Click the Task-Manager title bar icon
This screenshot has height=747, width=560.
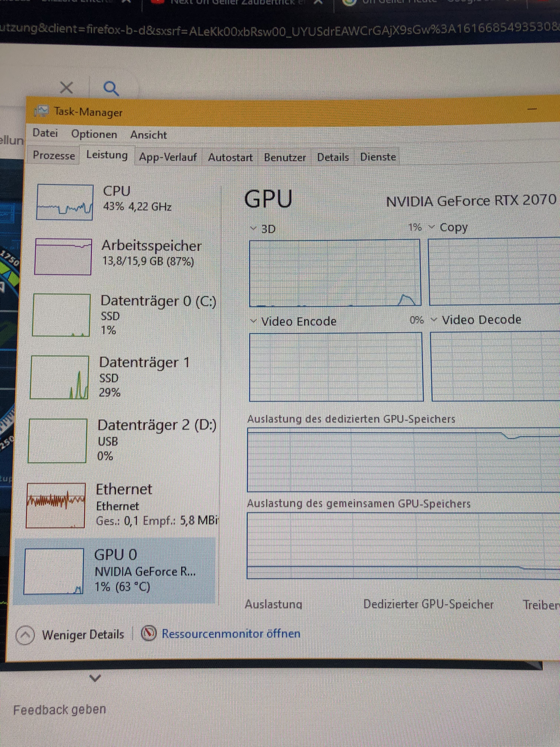coord(41,111)
